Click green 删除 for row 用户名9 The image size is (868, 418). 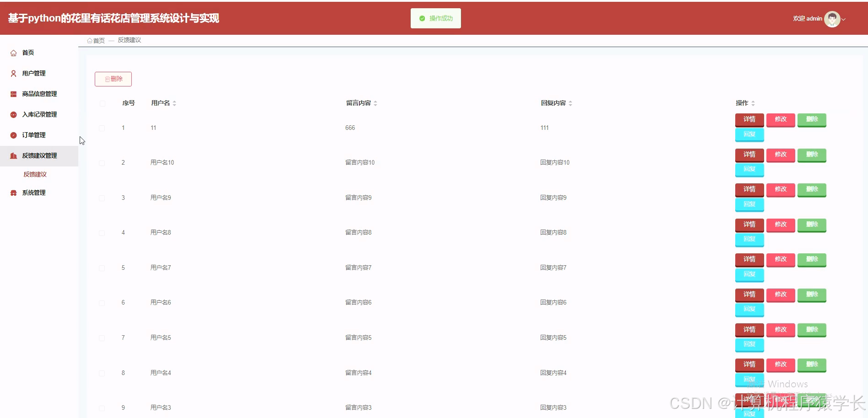(812, 189)
